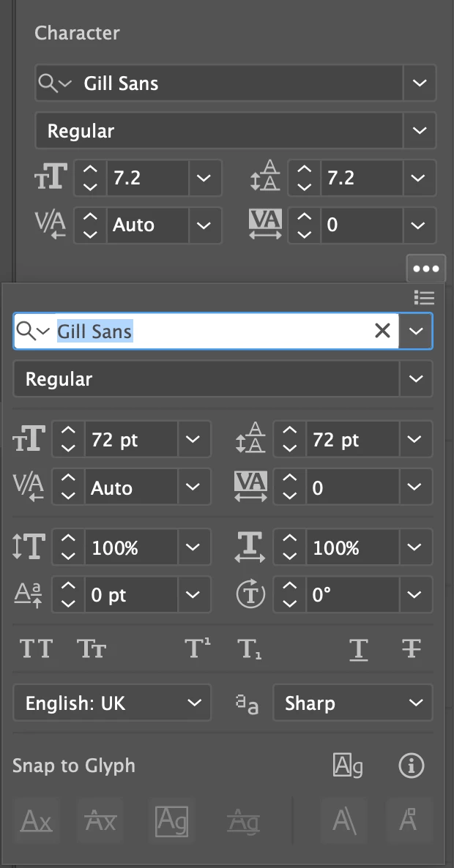
Task: Step the character rotation 0° stepper
Action: click(x=290, y=594)
